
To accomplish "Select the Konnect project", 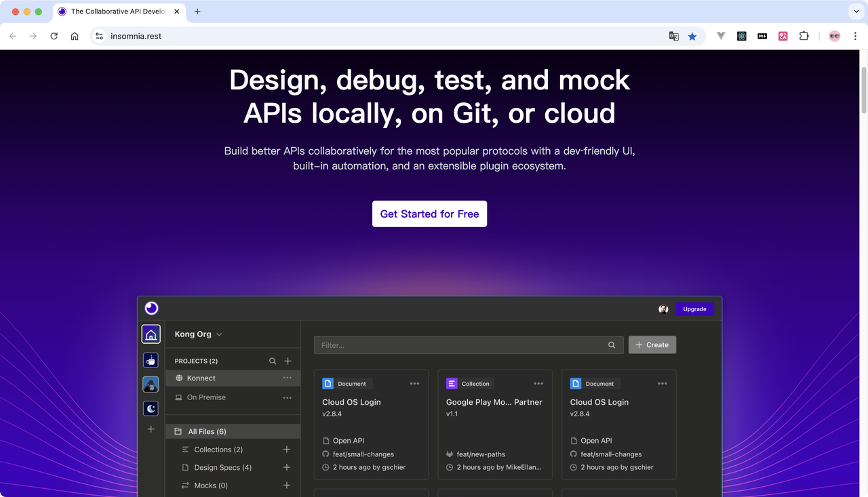I will click(x=233, y=378).
